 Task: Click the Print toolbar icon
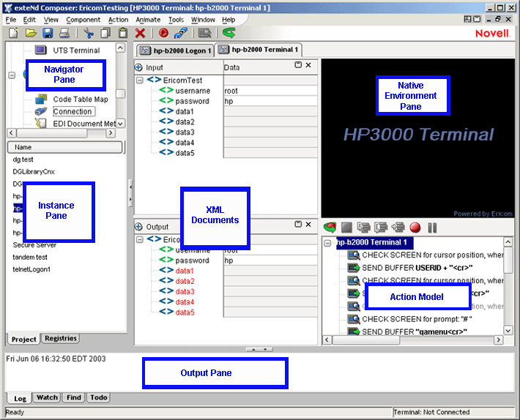(64, 33)
